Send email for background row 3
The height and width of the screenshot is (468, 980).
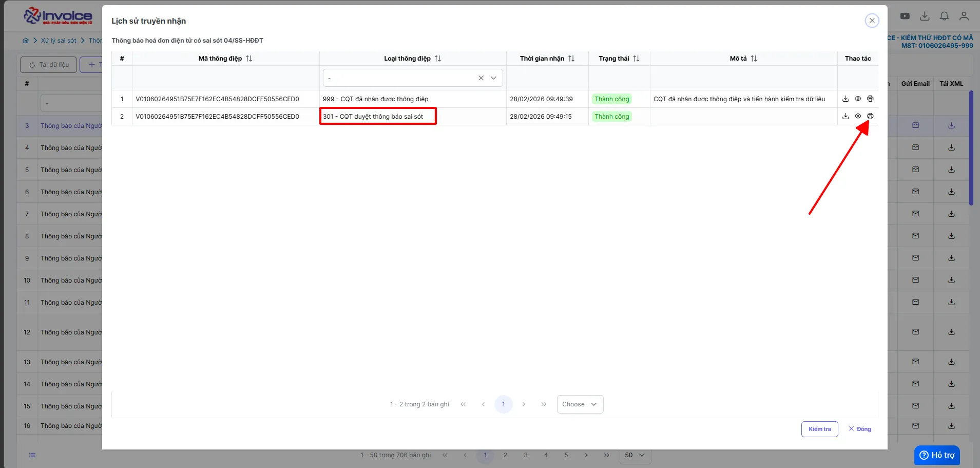tap(915, 125)
